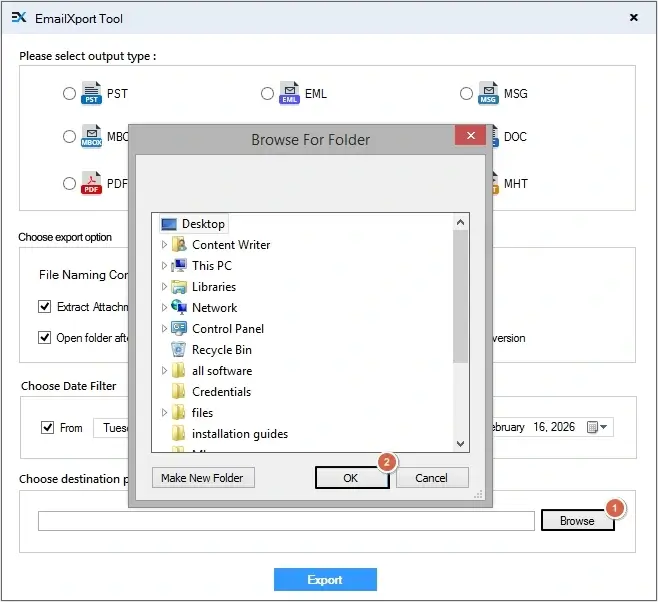
Task: Expand the Control Panel tree node
Action: coord(164,328)
